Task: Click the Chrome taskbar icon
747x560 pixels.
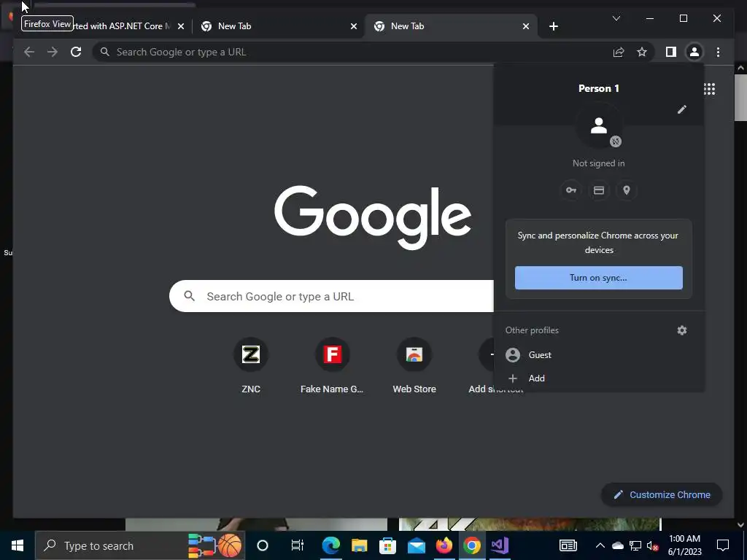Action: 472,545
